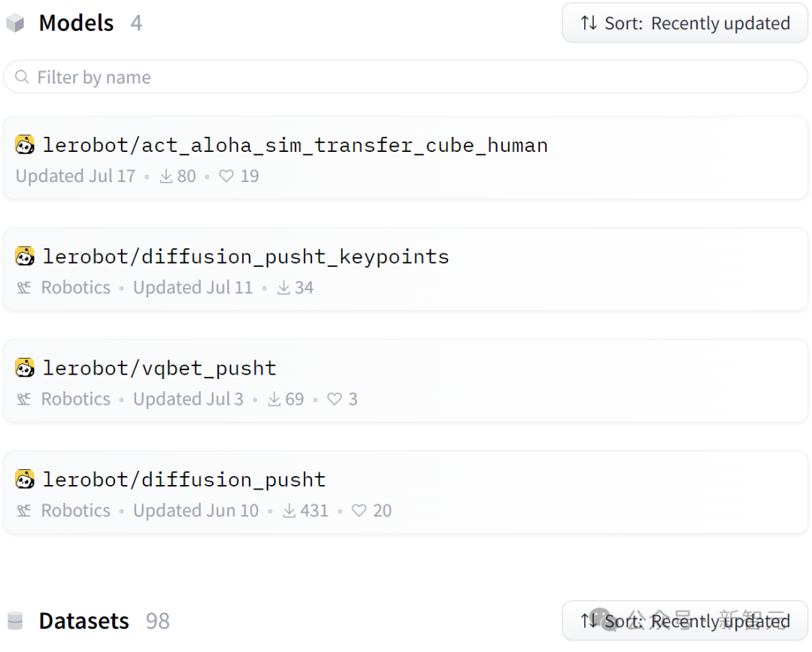Click the Robotics icon on diffusion_pusht card
Viewport: 812px width, 652px height.
[x=24, y=511]
